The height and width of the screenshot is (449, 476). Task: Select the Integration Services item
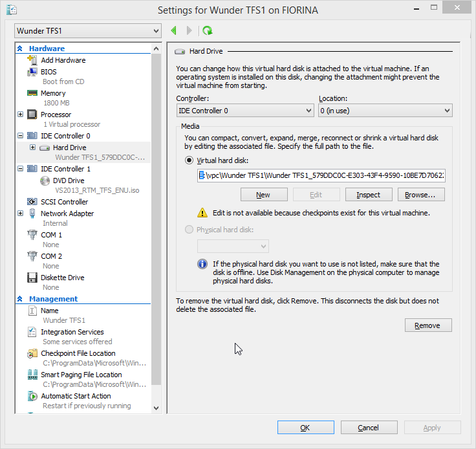pos(72,332)
